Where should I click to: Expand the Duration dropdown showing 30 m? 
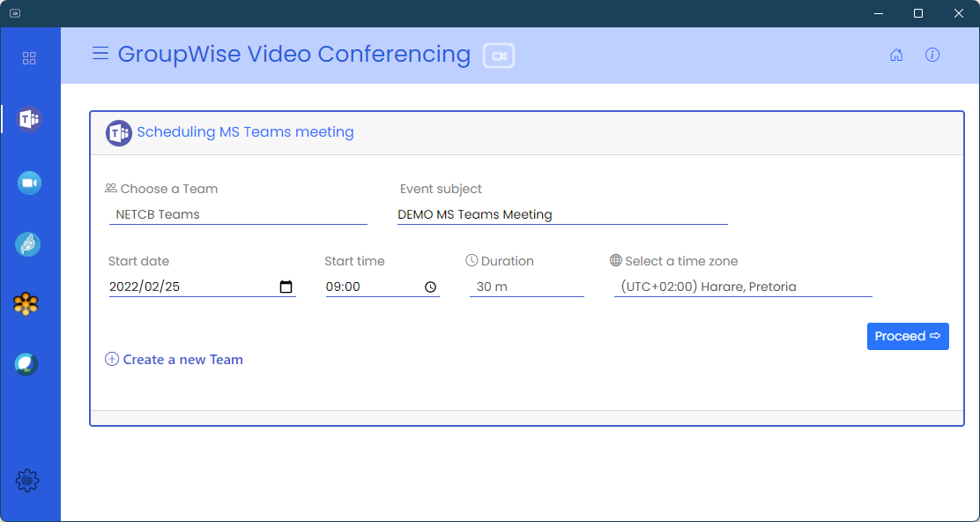[x=526, y=287]
